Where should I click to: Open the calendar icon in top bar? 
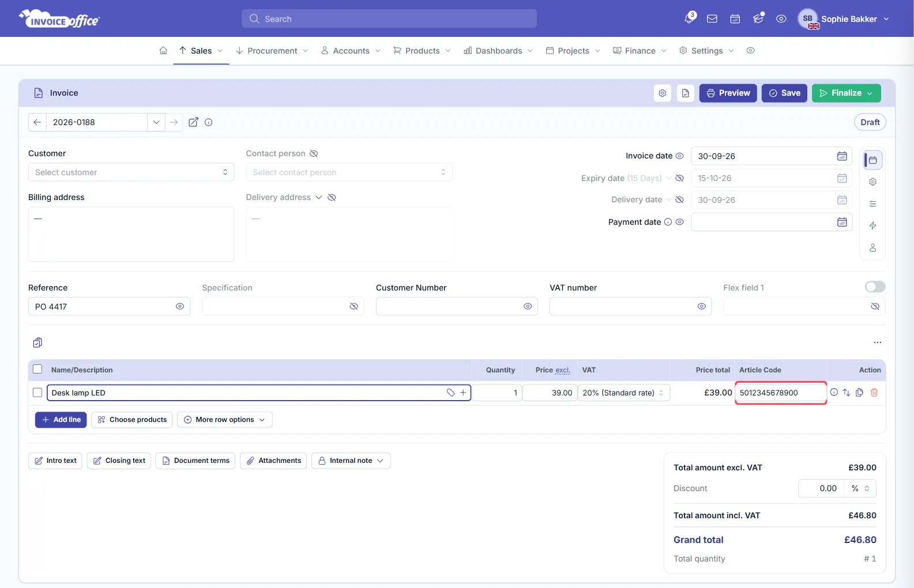click(x=735, y=19)
